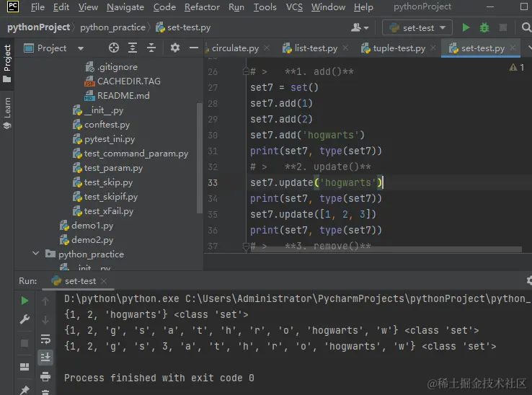This screenshot has width=532, height=395.
Task: Close the list-test.py editor tab
Action: pos(345,48)
